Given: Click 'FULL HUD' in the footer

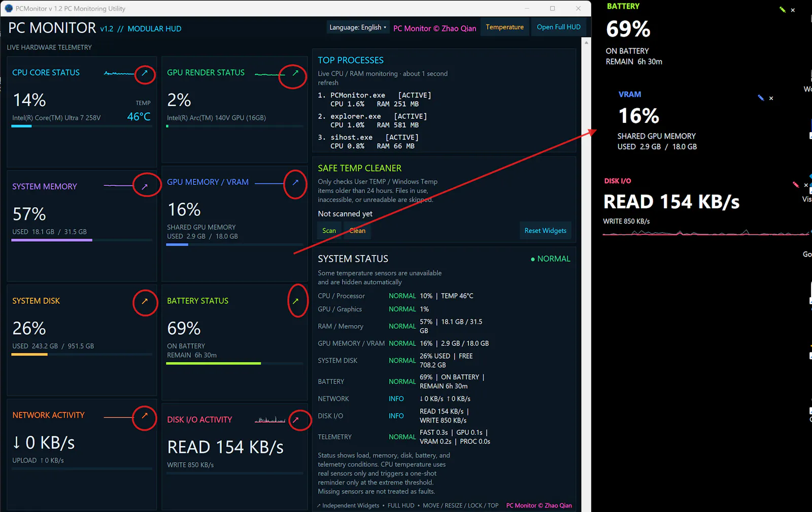Looking at the screenshot, I should pyautogui.click(x=401, y=505).
